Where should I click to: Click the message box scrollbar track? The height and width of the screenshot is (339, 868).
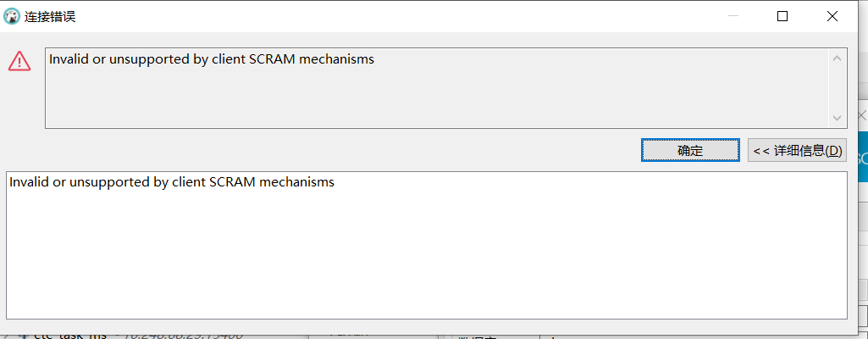(837, 88)
